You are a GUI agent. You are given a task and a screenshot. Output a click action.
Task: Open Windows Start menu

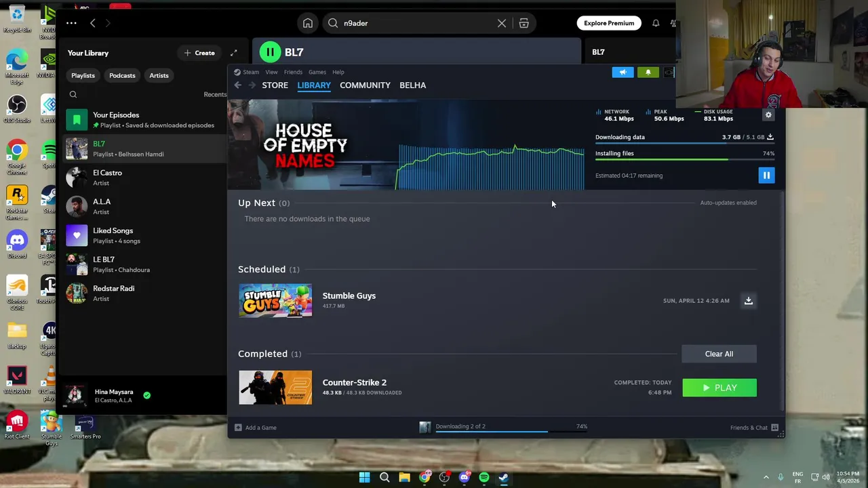click(x=364, y=477)
